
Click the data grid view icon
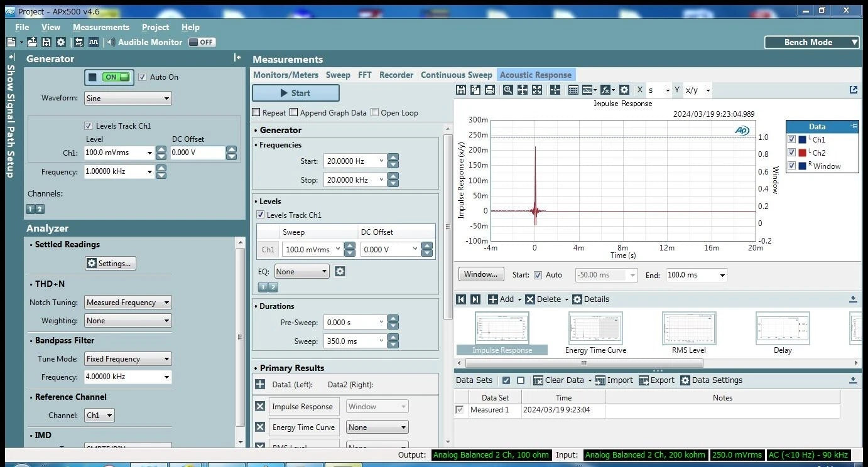573,90
